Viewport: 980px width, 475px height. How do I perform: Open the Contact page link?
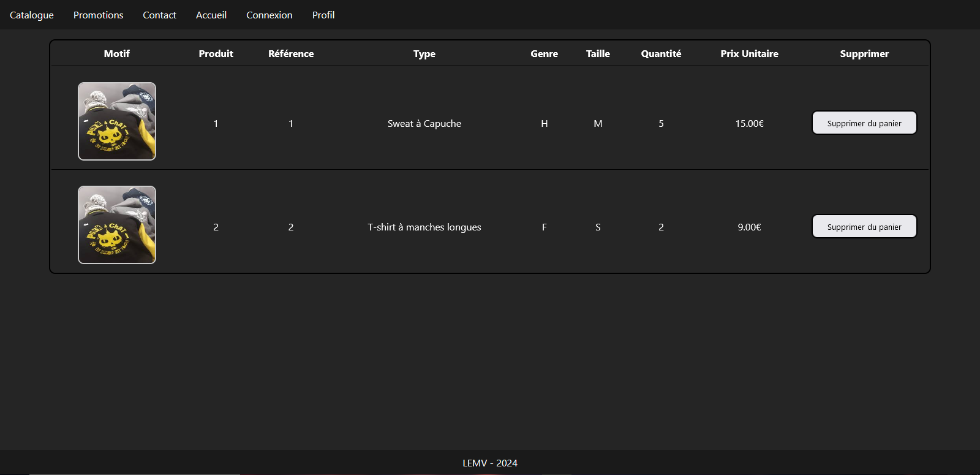159,15
